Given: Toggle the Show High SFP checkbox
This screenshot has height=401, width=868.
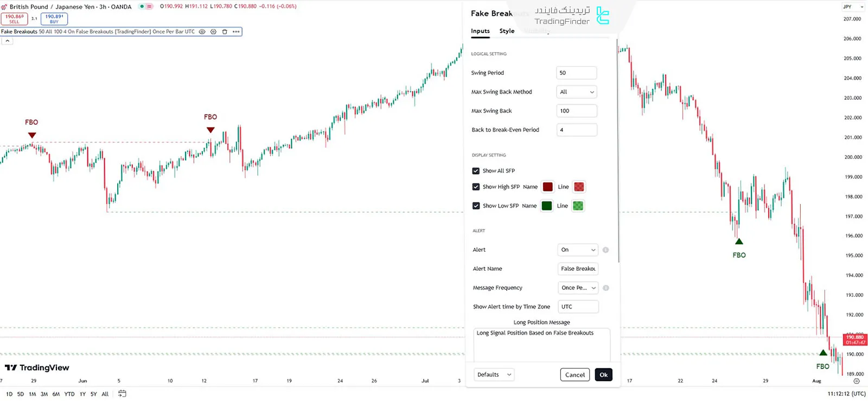Looking at the screenshot, I should (476, 187).
